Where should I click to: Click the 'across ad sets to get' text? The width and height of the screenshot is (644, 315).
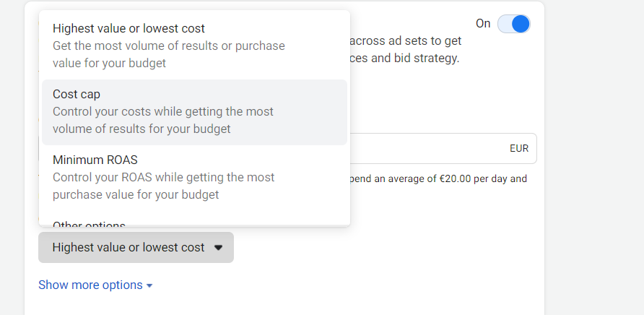pos(406,41)
